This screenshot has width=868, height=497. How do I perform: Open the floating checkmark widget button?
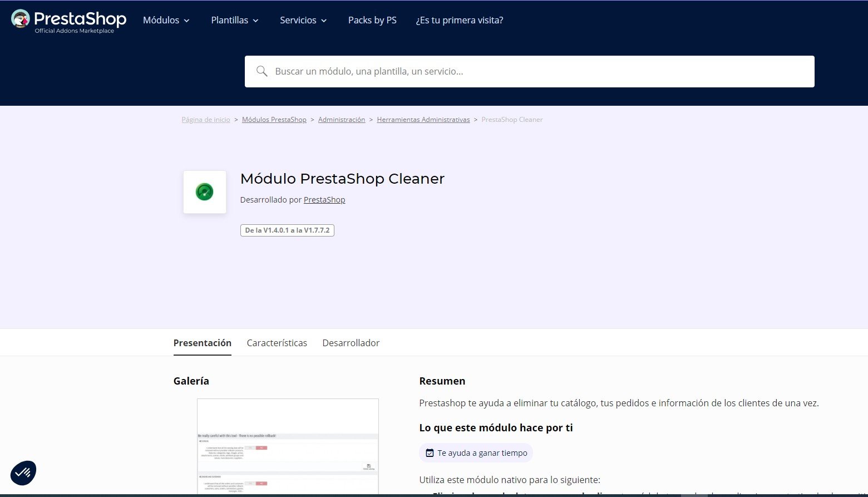[23, 473]
